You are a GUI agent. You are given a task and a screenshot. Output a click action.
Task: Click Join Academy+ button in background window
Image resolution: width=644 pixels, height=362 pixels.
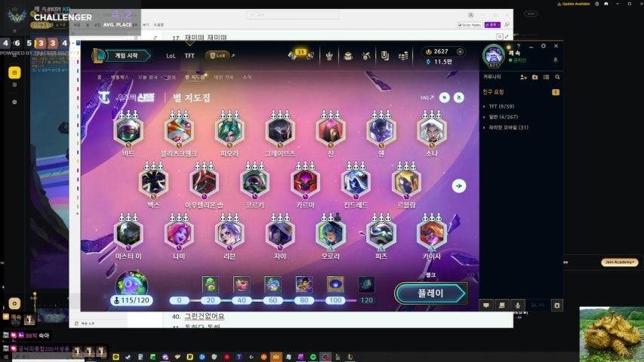619,262
